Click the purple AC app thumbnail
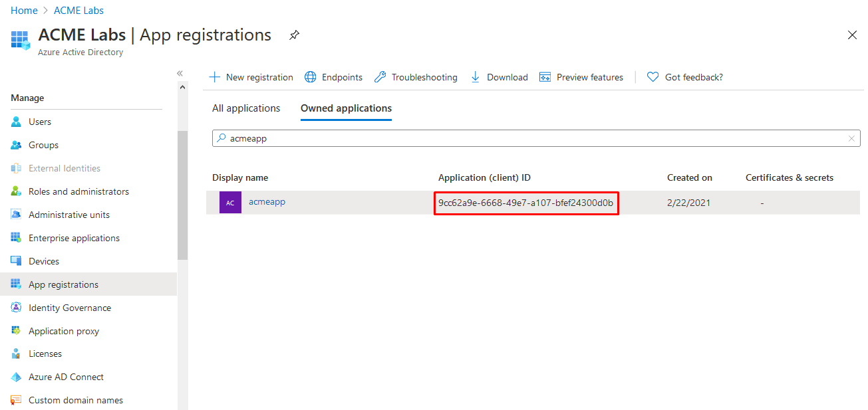The width and height of the screenshot is (868, 410). (230, 203)
